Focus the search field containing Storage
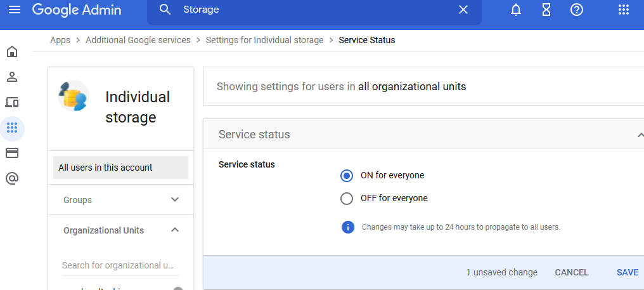 click(x=314, y=10)
